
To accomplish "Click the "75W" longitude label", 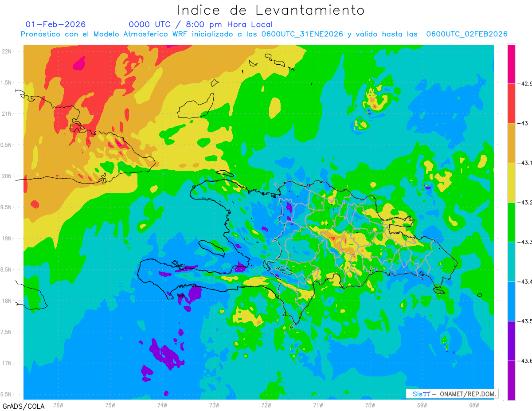I will point(110,404).
